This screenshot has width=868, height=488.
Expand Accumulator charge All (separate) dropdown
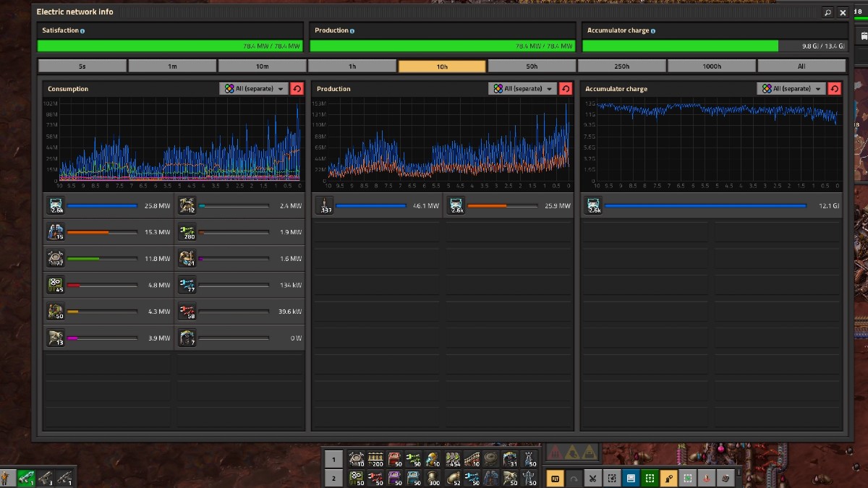coord(791,89)
